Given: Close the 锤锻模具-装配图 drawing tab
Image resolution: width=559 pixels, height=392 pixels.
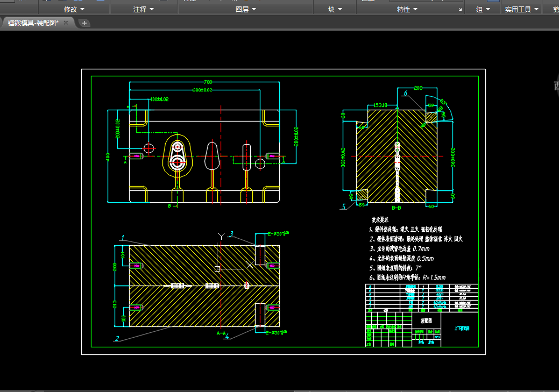Looking at the screenshot, I should coord(66,23).
